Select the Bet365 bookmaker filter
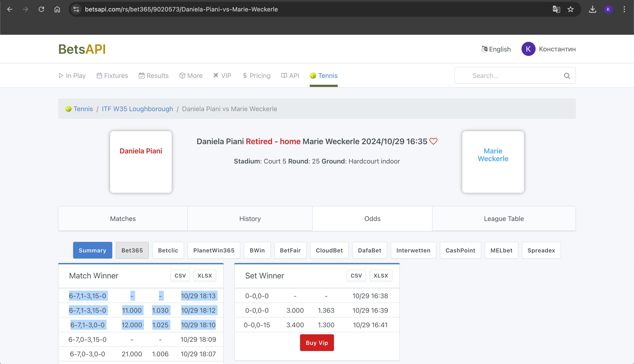 [x=132, y=250]
